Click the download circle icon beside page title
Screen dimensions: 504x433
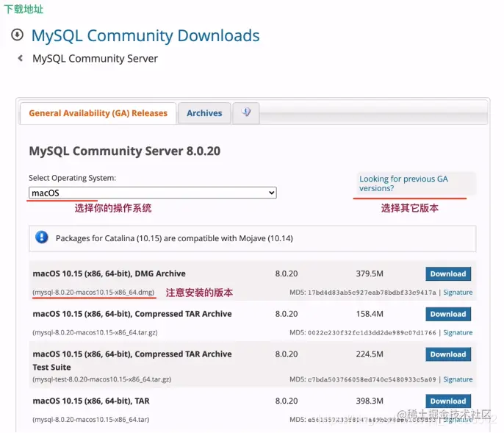17,35
